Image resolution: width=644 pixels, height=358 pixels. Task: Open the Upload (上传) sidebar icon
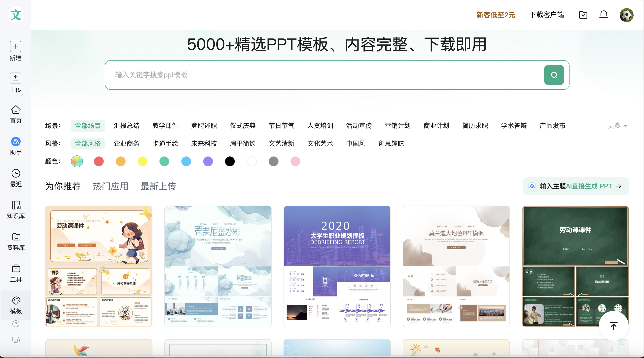pyautogui.click(x=15, y=78)
